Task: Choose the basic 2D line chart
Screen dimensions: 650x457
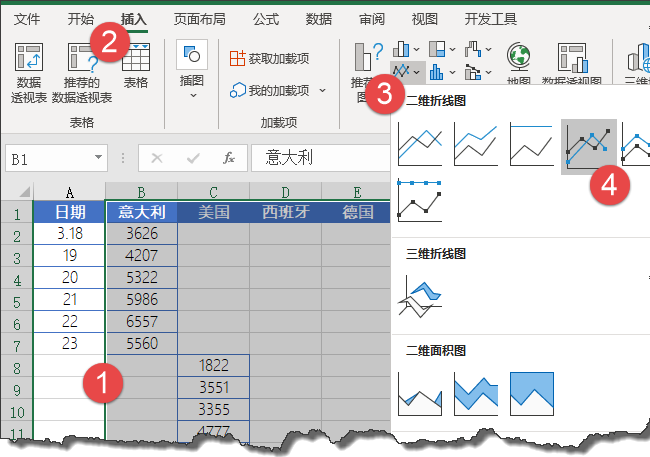Action: click(420, 145)
